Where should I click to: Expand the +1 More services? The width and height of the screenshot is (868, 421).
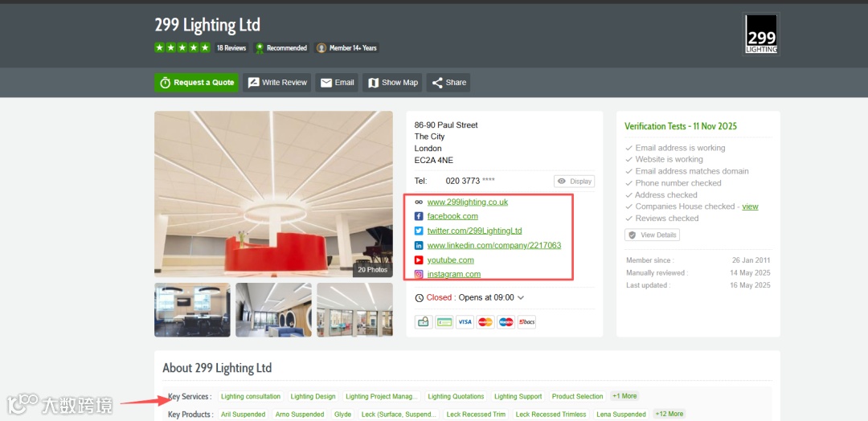point(624,396)
